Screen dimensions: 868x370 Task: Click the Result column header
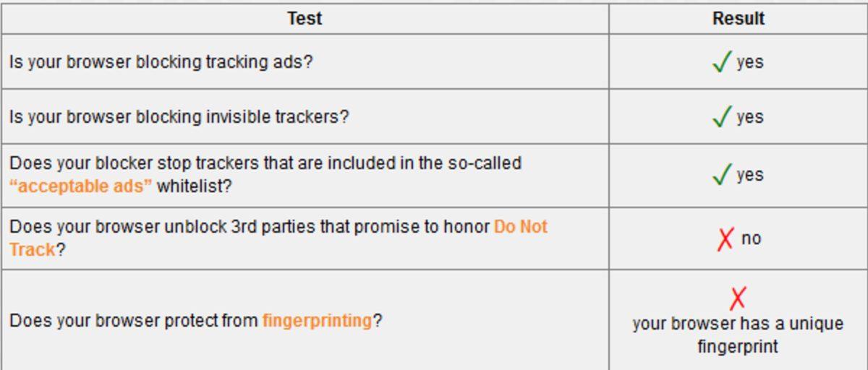tap(738, 19)
